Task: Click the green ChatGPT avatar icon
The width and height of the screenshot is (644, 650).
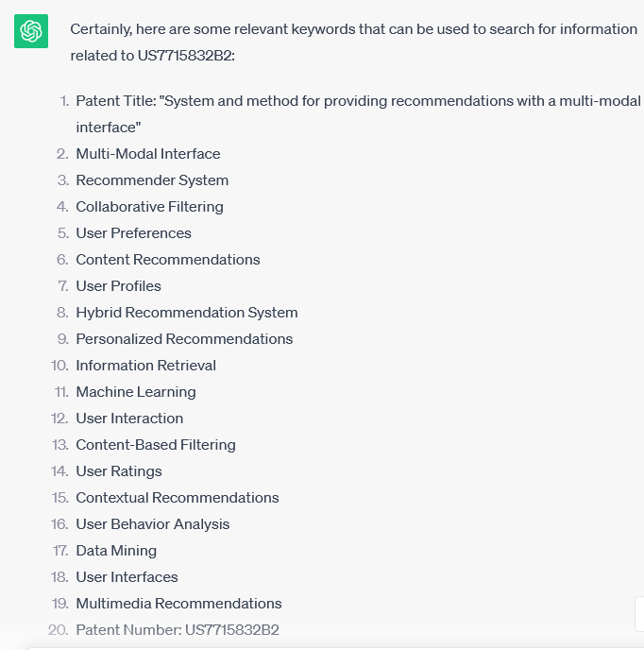Action: pyautogui.click(x=31, y=31)
